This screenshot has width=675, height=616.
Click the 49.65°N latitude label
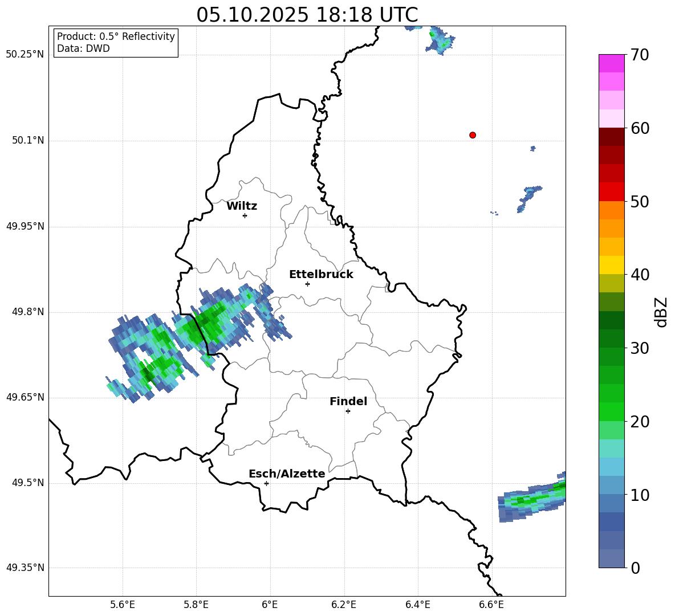[x=25, y=397]
